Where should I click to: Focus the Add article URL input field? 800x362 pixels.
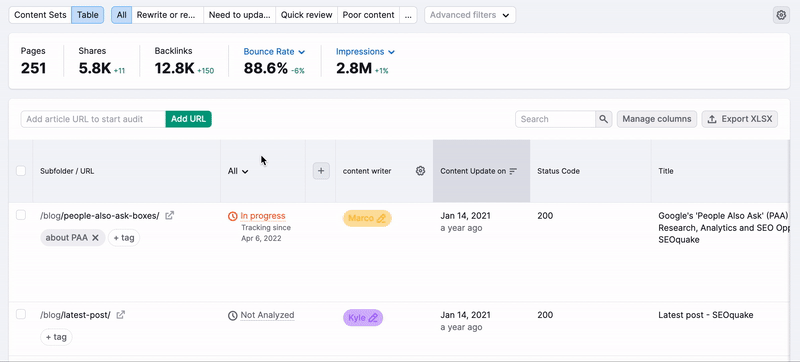point(93,119)
